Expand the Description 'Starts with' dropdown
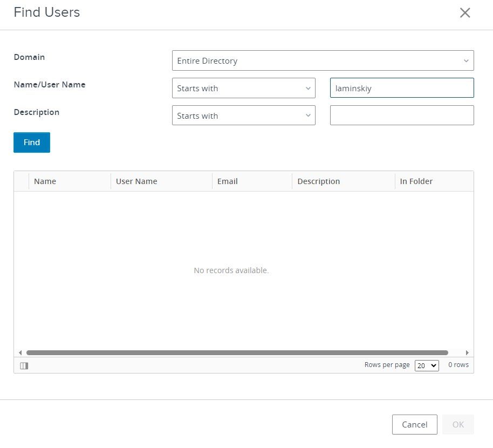This screenshot has width=493, height=448. pos(243,116)
